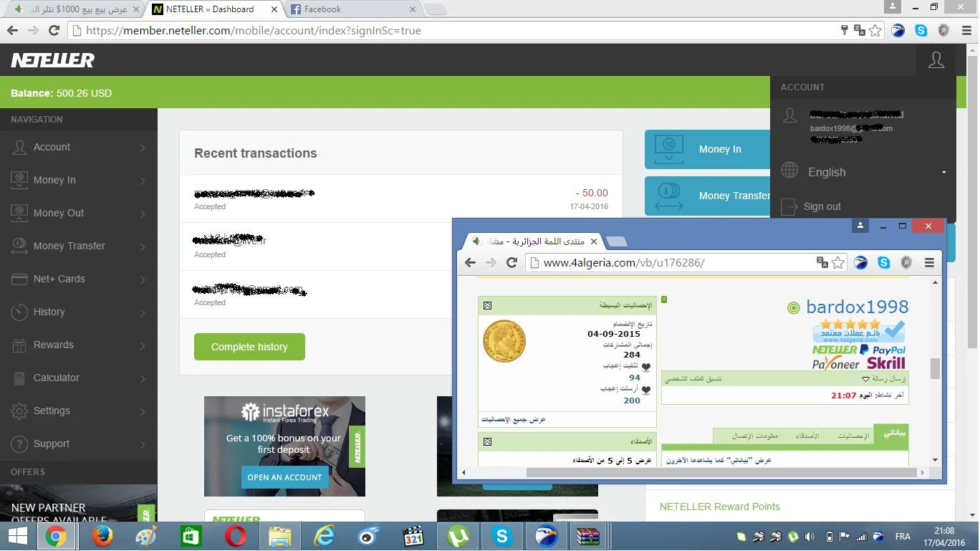Select the بياناتي tab on forum profile
The image size is (980, 551).
(x=890, y=435)
